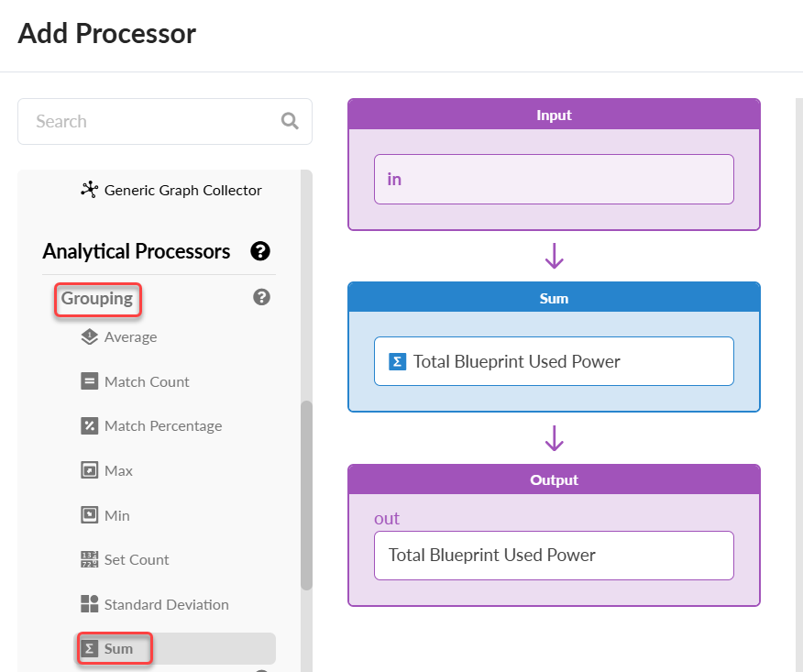Click the Search processors input field
803x672 pixels.
[x=151, y=121]
